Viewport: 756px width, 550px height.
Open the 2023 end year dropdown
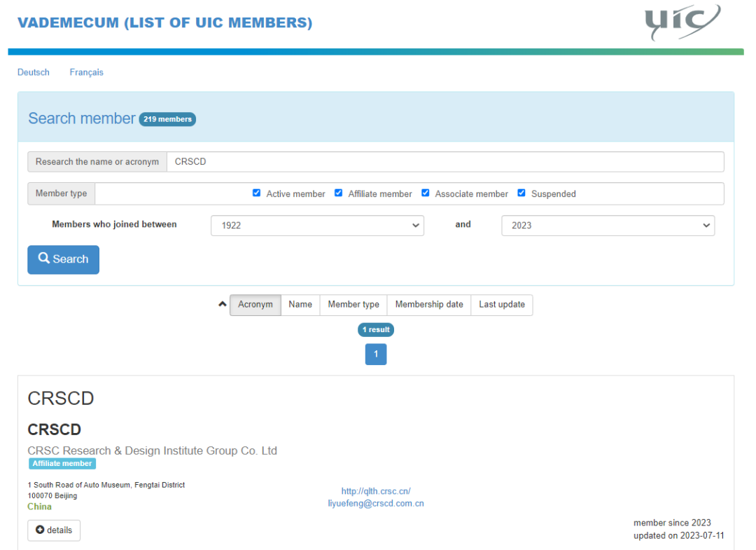(608, 226)
